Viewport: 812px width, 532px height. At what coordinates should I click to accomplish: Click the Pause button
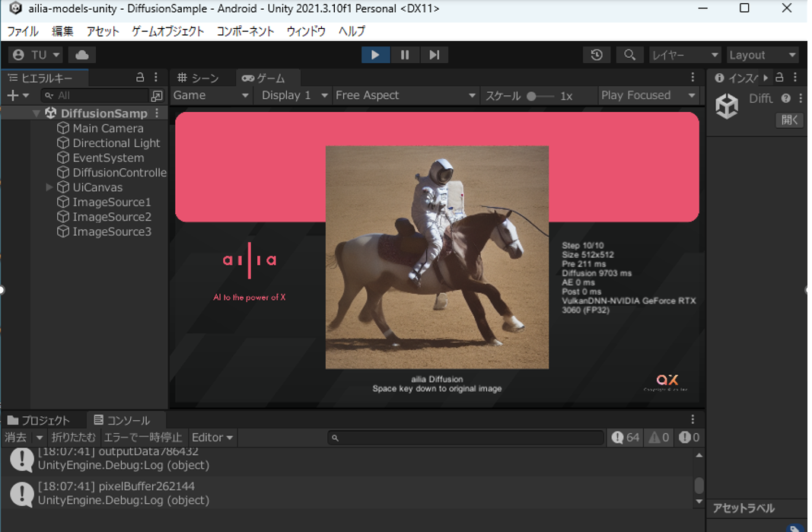tap(404, 55)
